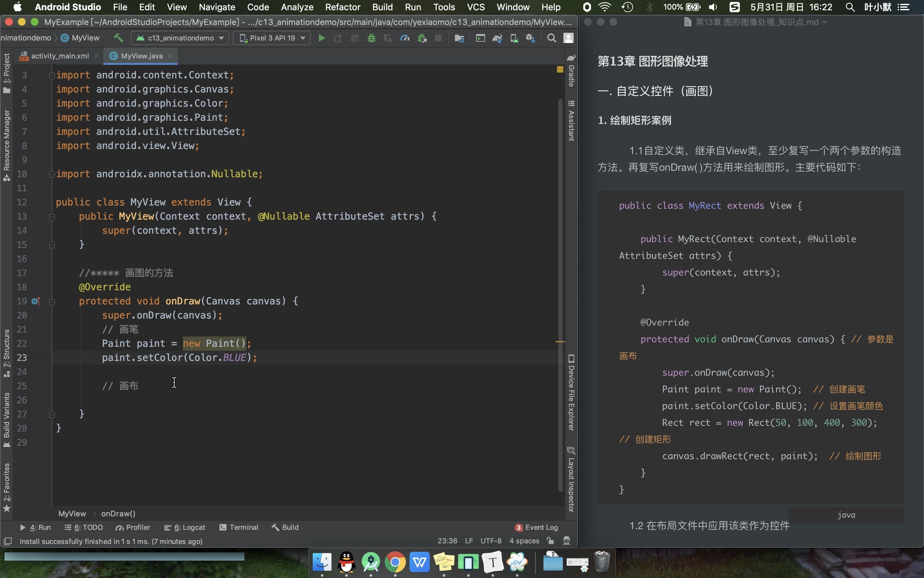The width and height of the screenshot is (924, 578).
Task: Toggle the Layout Inspector side panel
Action: [x=571, y=479]
